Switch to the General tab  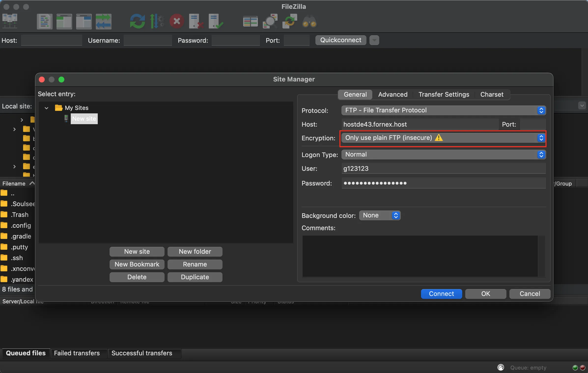pyautogui.click(x=355, y=94)
